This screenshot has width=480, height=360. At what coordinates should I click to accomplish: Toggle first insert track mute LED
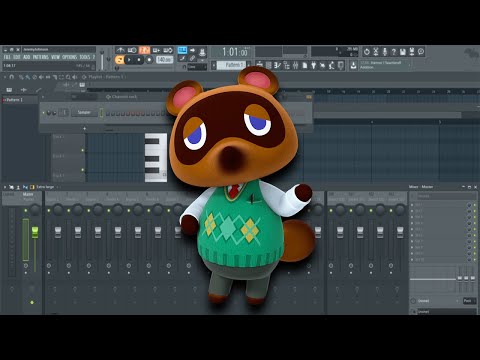tap(49, 210)
